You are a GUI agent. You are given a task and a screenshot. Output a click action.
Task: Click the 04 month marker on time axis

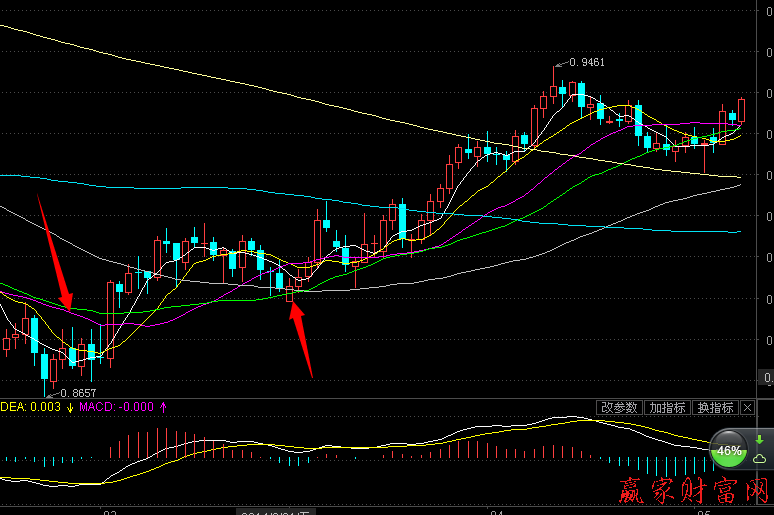click(x=497, y=511)
